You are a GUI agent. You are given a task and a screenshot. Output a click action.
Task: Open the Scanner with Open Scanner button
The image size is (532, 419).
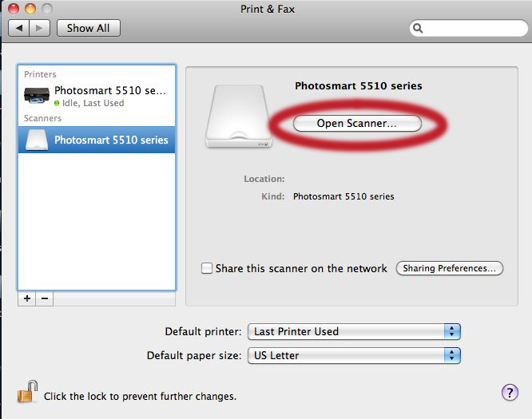[x=357, y=124]
